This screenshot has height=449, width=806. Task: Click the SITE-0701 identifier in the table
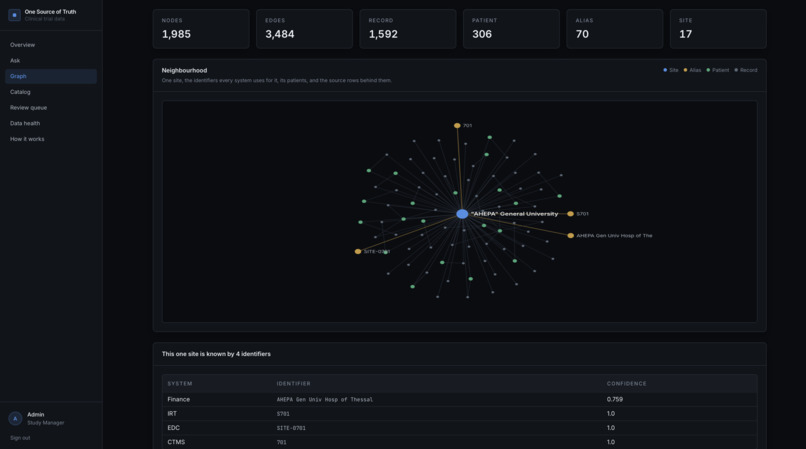pos(291,428)
